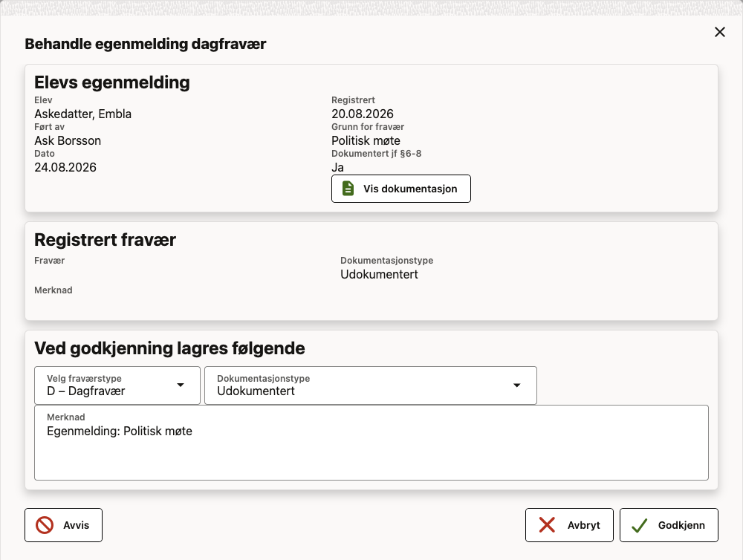Click the Registrert fravær heading

click(106, 240)
